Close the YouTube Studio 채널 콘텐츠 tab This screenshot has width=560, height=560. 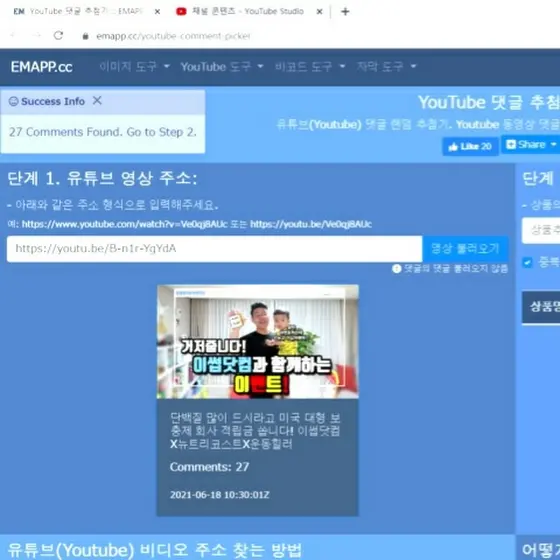pyautogui.click(x=320, y=12)
